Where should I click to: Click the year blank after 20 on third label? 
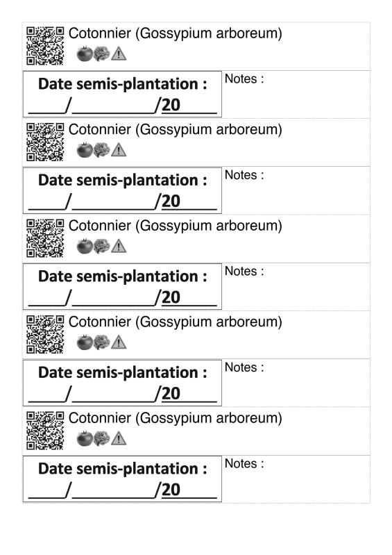(x=198, y=298)
